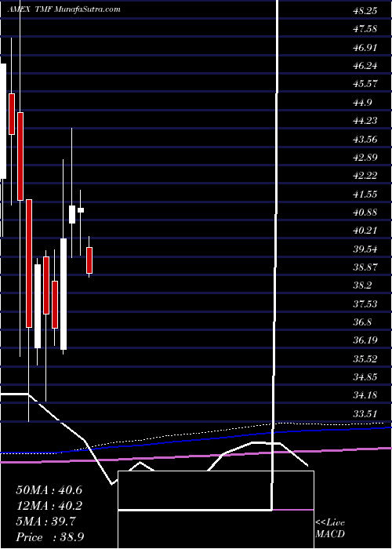Viewport: 392px width, 549px height.
Task: Click the 50MA : 40.6 readout
Action: click(49, 490)
